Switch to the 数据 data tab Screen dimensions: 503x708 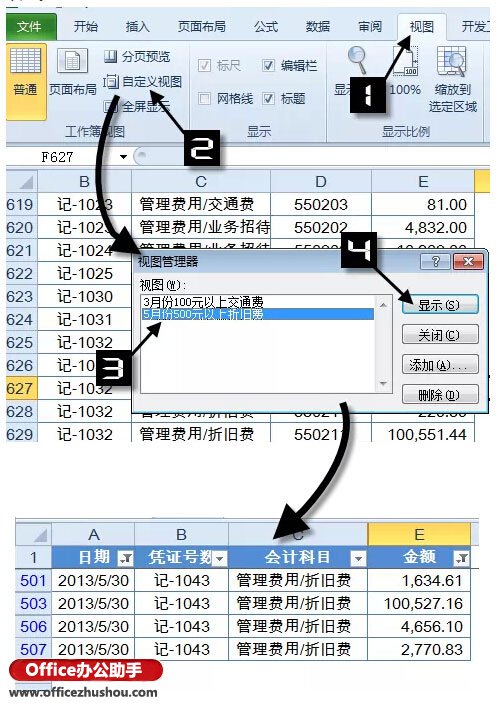coord(317,27)
